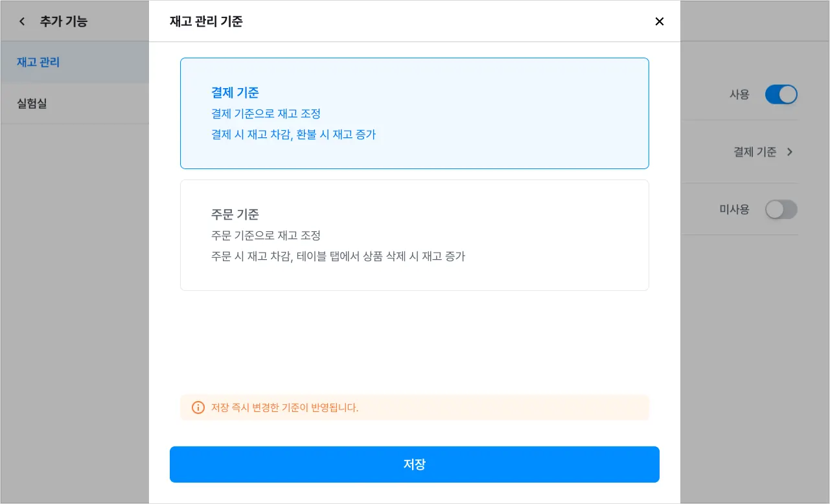Click the orange info icon in notice
Screen dimensions: 830x504
pyautogui.click(x=198, y=407)
